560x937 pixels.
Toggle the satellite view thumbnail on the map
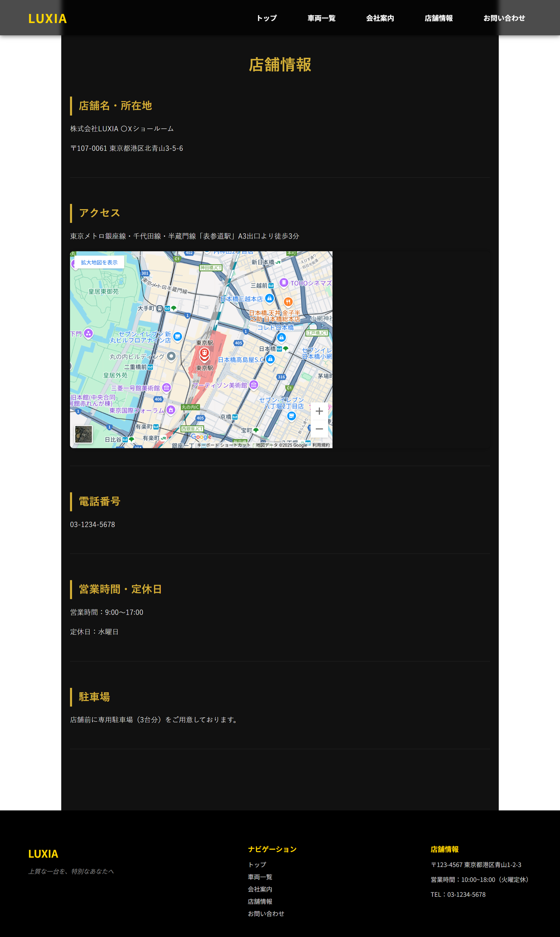point(84,435)
